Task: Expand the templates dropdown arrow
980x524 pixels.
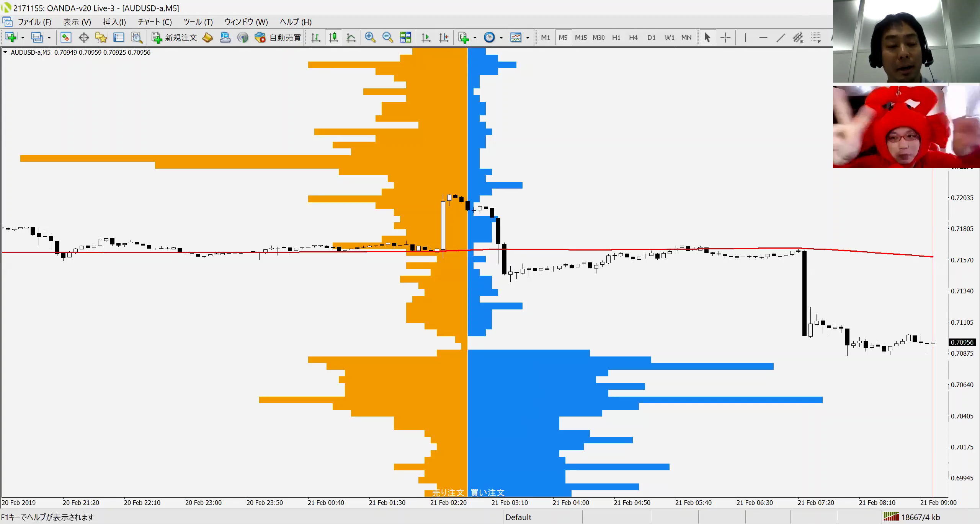Action: coord(528,37)
